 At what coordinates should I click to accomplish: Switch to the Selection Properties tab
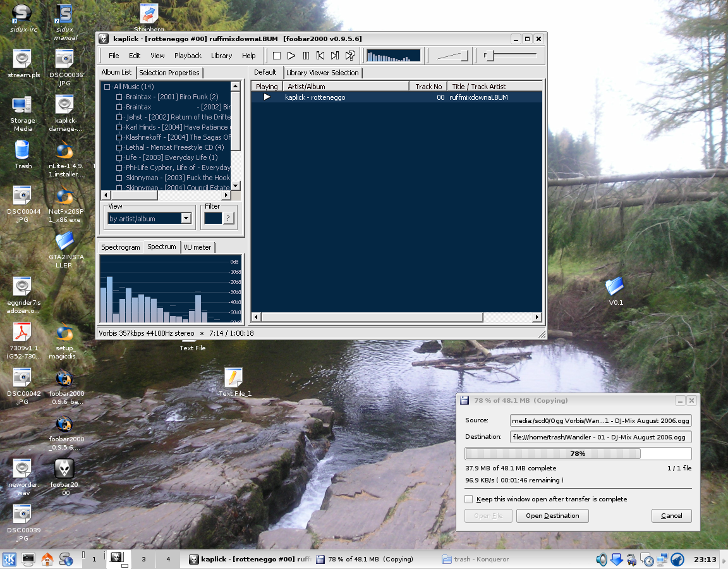pyautogui.click(x=169, y=72)
